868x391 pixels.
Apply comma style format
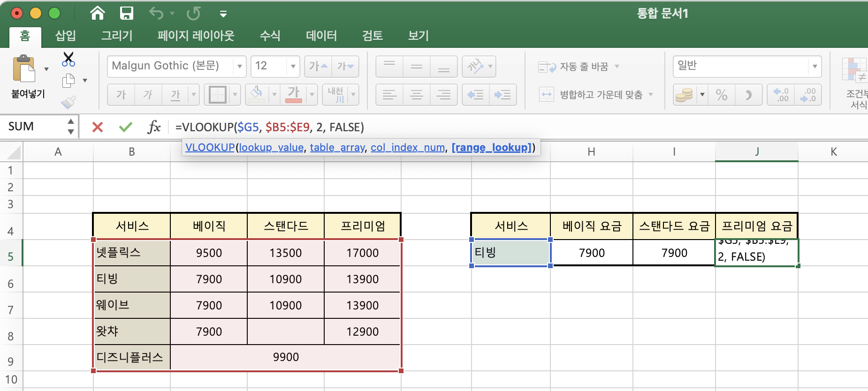coord(749,95)
